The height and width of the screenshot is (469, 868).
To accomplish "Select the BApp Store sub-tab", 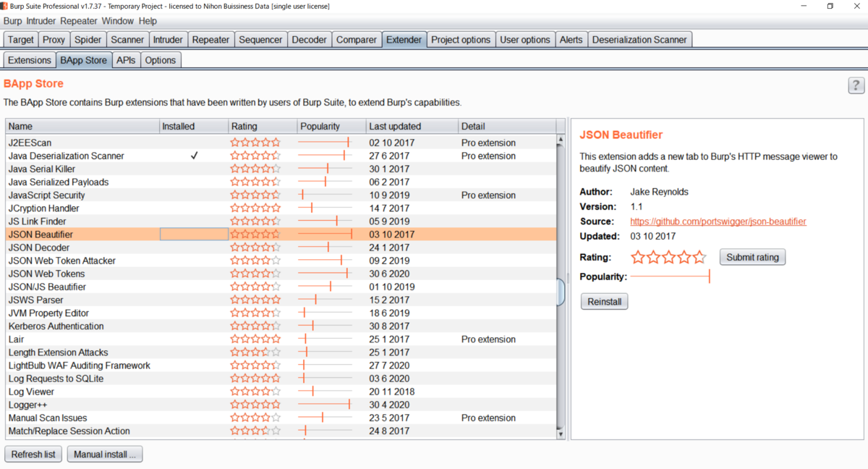I will [83, 60].
